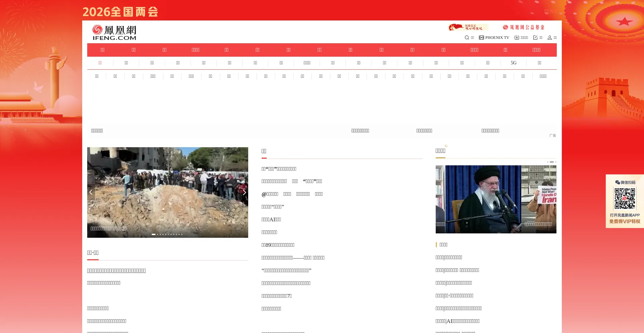Click the 广告 ad label
This screenshot has width=644, height=333.
tap(553, 135)
